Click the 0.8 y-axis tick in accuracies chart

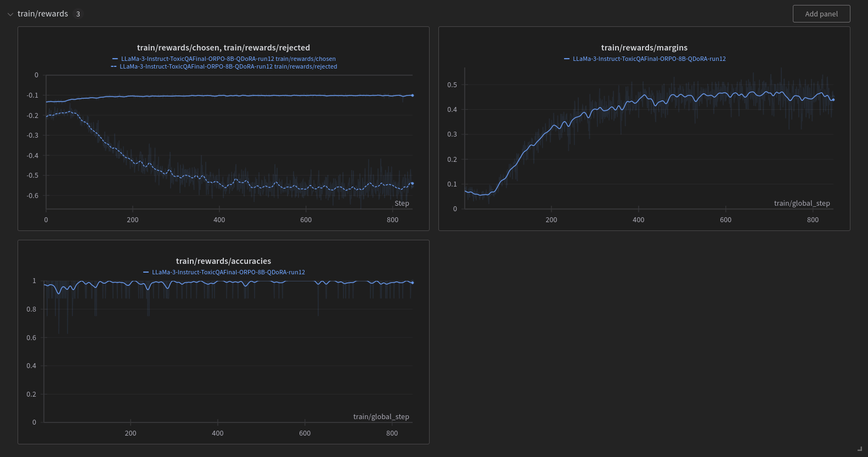click(31, 309)
